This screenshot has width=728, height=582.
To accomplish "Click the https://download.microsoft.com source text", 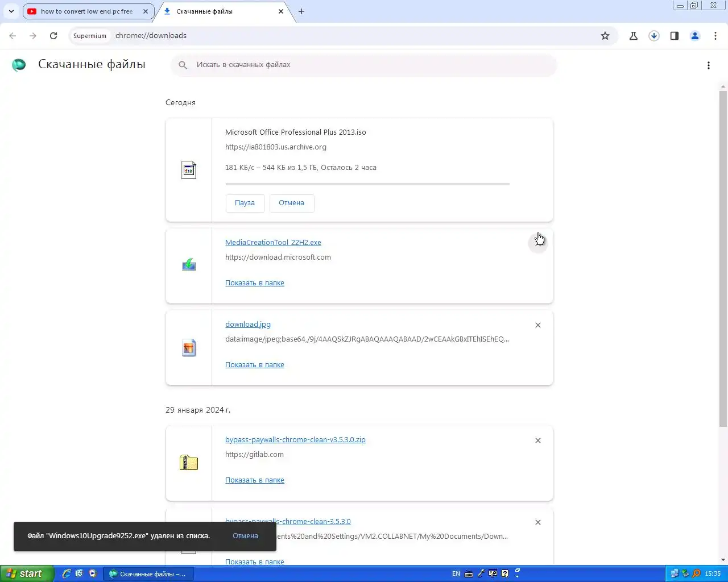I will pos(278,257).
